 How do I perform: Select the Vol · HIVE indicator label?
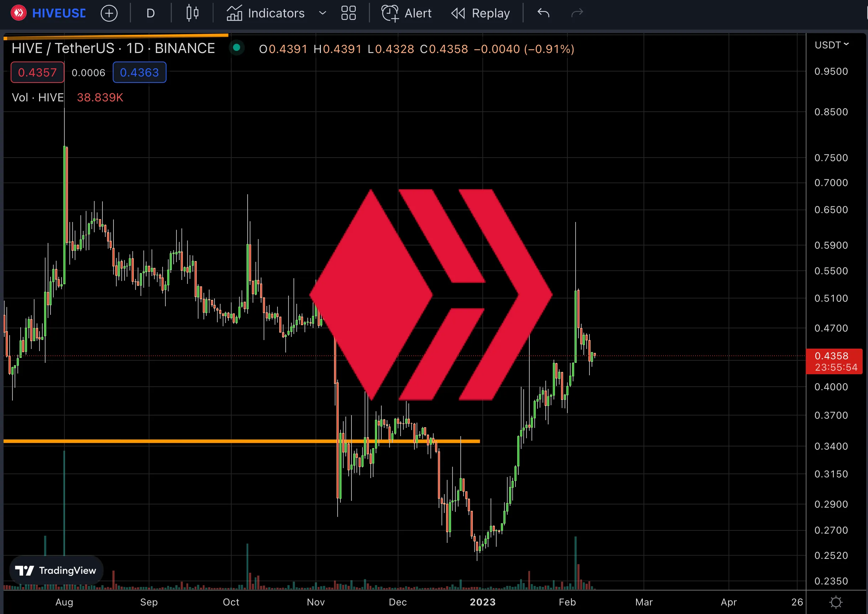[38, 97]
